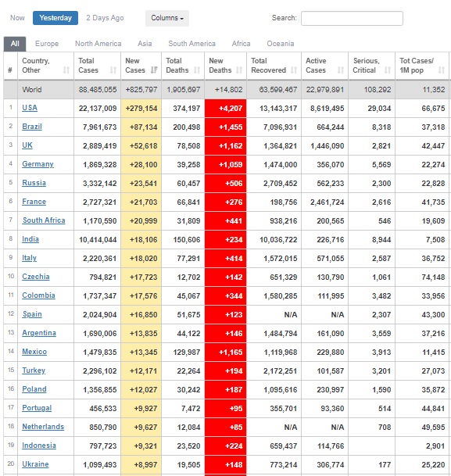Click Tot Cases/1M pop sort icon
This screenshot has width=451, height=476.
pos(442,70)
